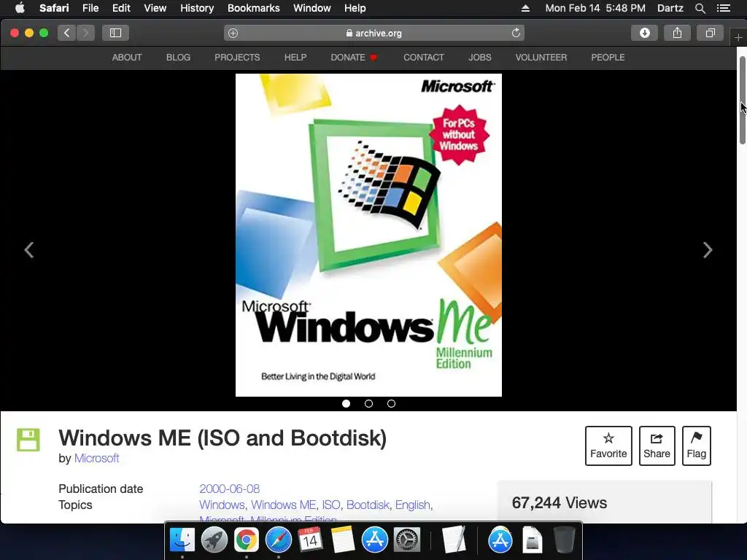Show all tabs overview button
Image resolution: width=747 pixels, height=560 pixels.
pos(710,33)
